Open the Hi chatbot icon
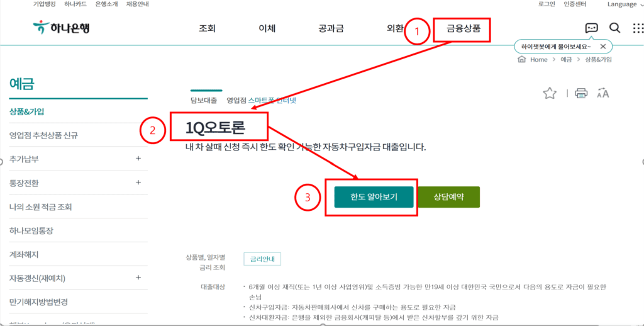Screen dimensions: 644x326 point(591,28)
